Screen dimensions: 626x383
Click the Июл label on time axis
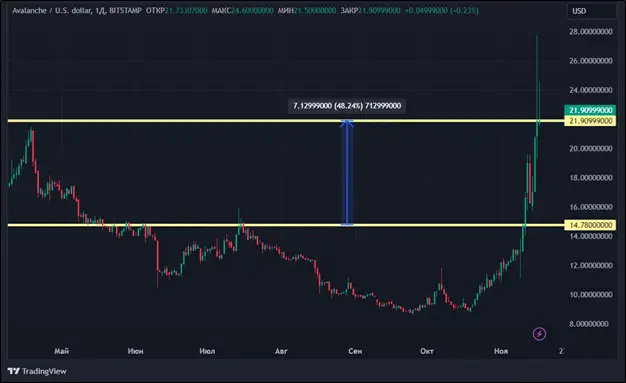(x=207, y=351)
